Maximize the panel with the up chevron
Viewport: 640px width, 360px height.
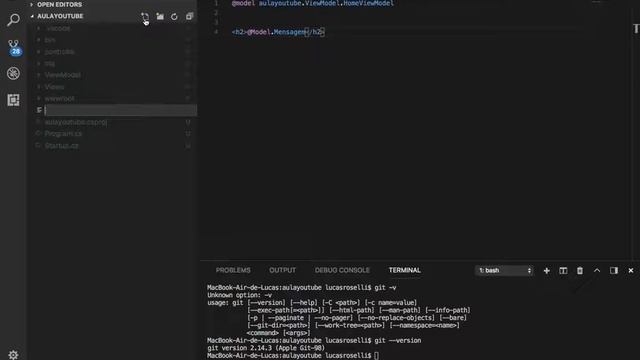(597, 271)
